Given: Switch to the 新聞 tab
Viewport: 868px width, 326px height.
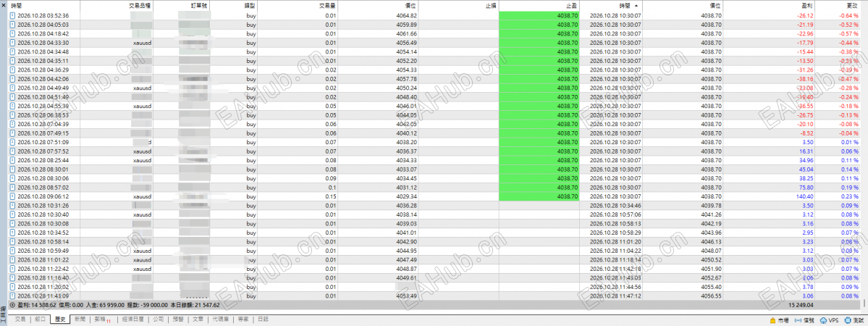Looking at the screenshot, I should click(80, 319).
